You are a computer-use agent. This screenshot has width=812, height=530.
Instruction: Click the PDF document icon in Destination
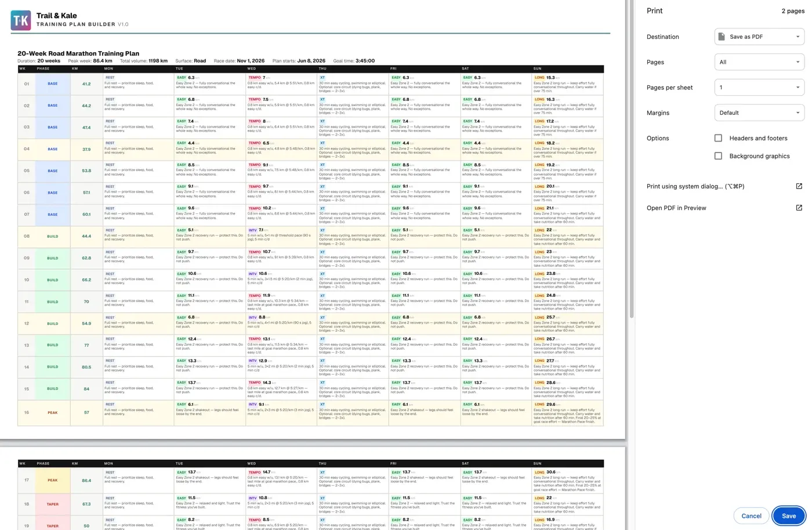[722, 37]
